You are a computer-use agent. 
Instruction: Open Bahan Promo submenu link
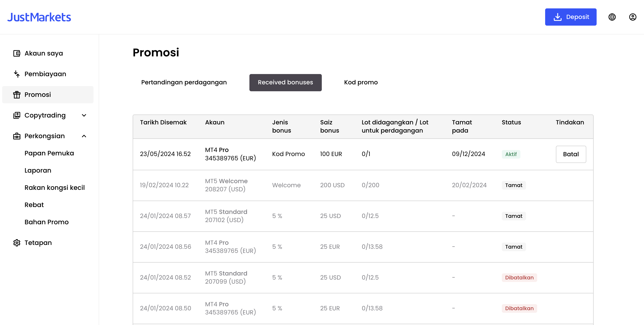47,222
